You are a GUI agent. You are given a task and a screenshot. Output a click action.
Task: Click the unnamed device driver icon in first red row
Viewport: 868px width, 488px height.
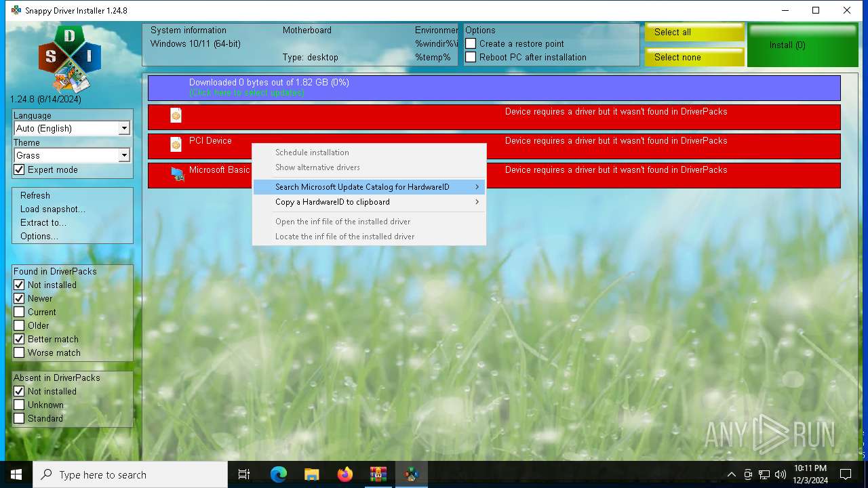click(x=176, y=116)
